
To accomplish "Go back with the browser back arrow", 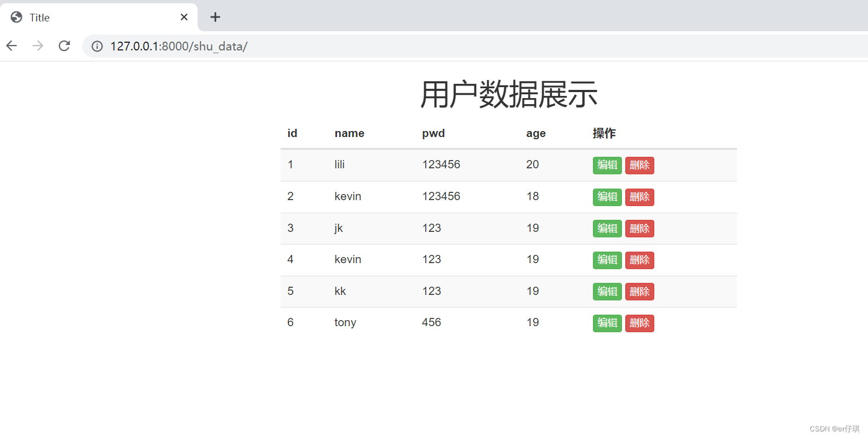I will point(12,45).
